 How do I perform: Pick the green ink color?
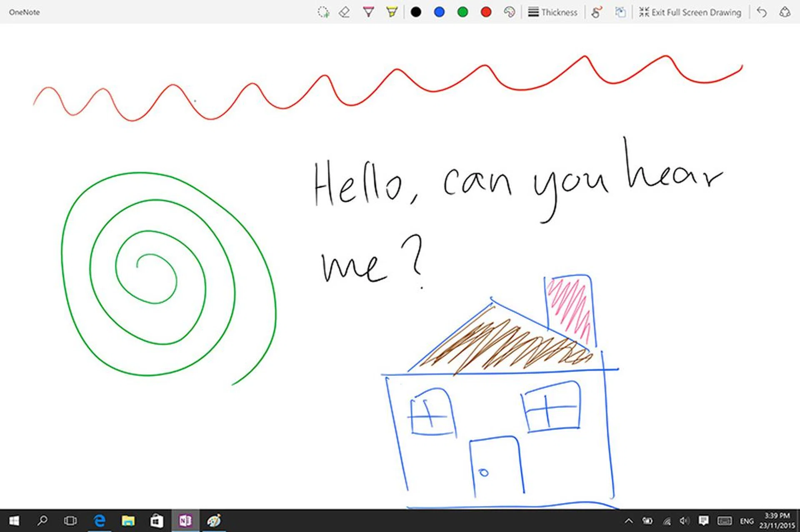pyautogui.click(x=462, y=12)
